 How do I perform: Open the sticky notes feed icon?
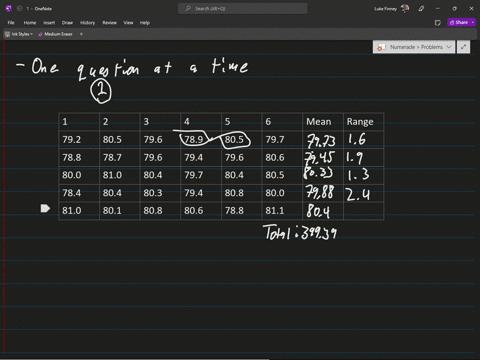[x=438, y=23]
